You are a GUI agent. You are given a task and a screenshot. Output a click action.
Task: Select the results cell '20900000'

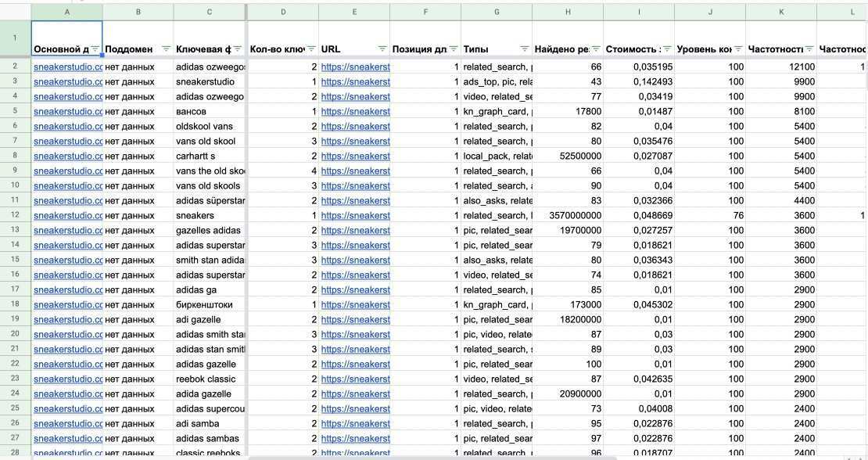pyautogui.click(x=568, y=394)
